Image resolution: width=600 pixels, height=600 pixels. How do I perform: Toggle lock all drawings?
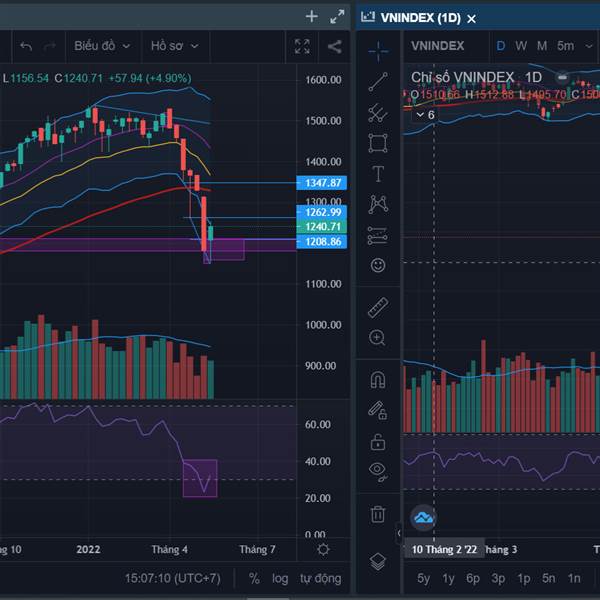click(378, 442)
